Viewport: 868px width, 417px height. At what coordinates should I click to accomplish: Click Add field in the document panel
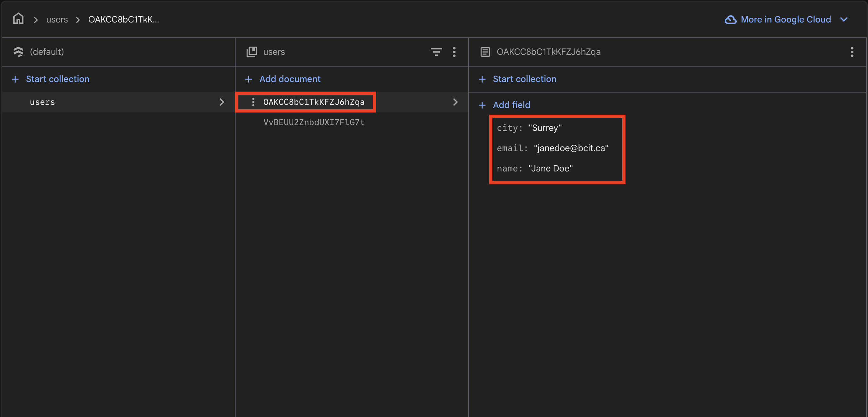coord(511,105)
